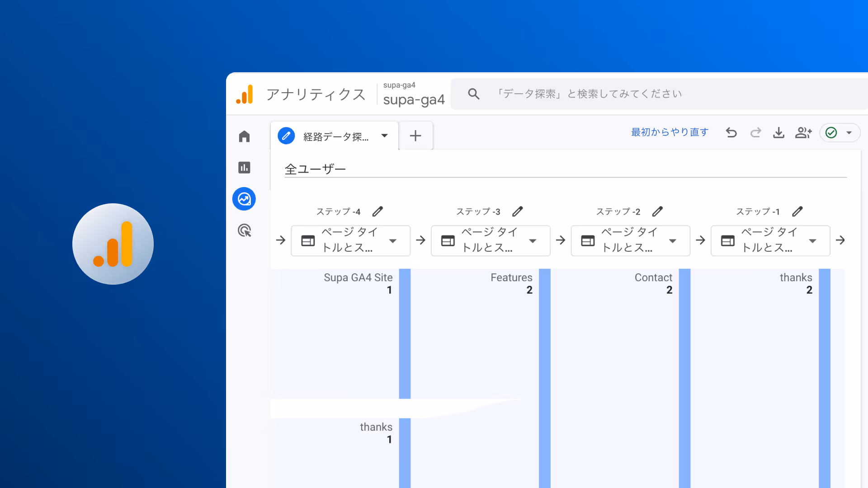The width and height of the screenshot is (868, 488).
Task: Expand step -1 page title dropdown
Action: point(812,241)
